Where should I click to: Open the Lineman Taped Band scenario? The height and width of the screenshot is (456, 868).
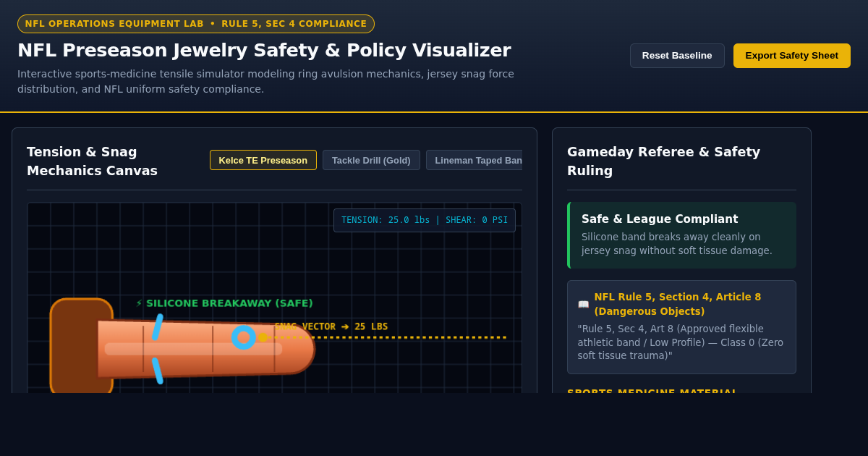click(475, 160)
